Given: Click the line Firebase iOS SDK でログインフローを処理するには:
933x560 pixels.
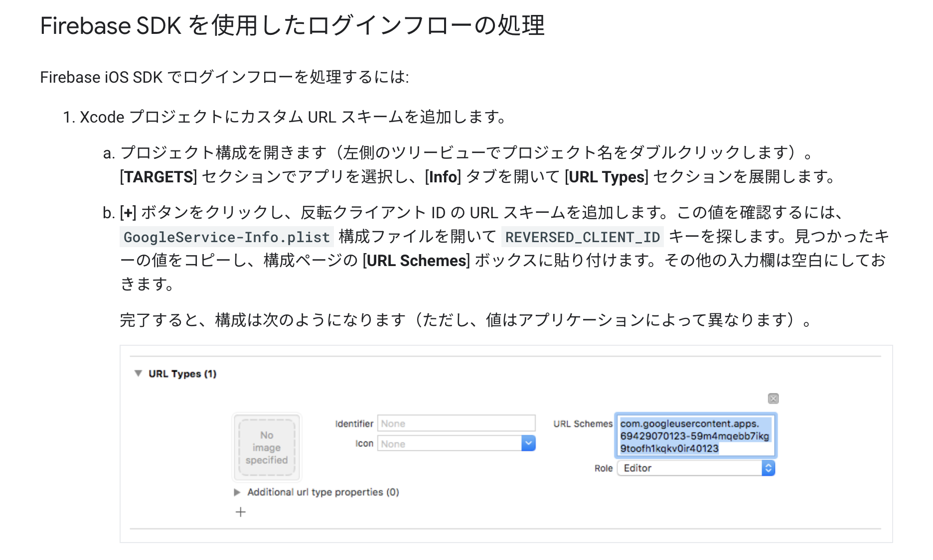Looking at the screenshot, I should point(224,77).
